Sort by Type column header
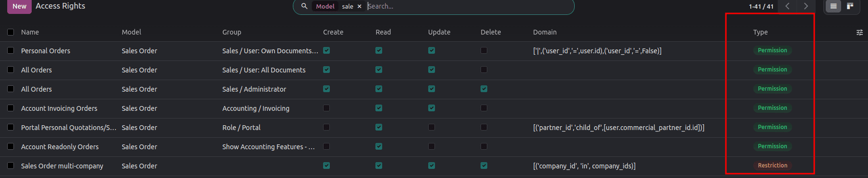The image size is (868, 178). tap(760, 32)
